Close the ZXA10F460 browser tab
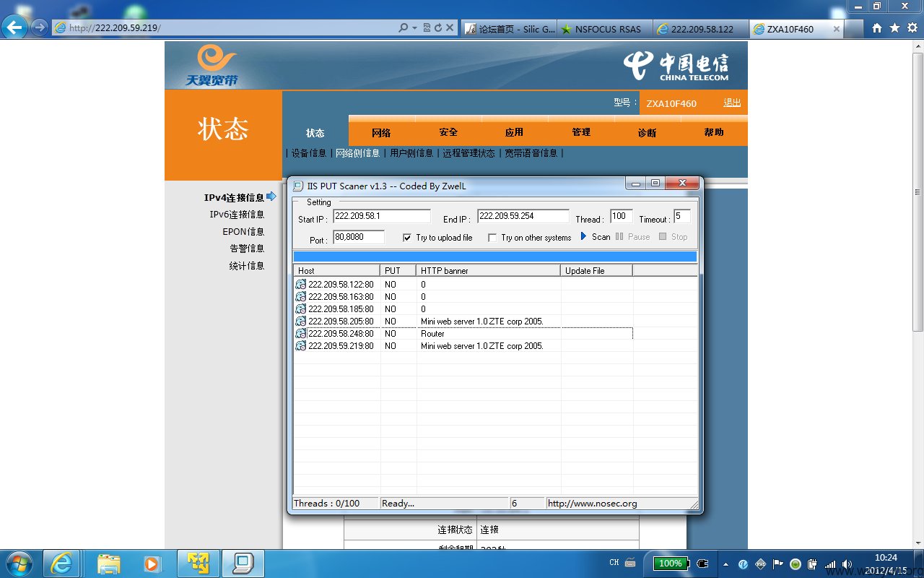 coord(837,29)
